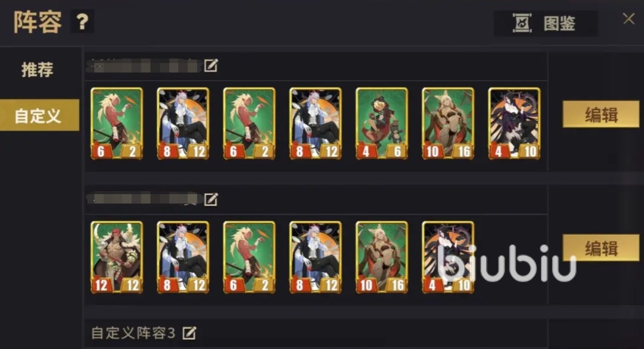
Task: Switch to the 推荐 tab
Action: pos(37,69)
